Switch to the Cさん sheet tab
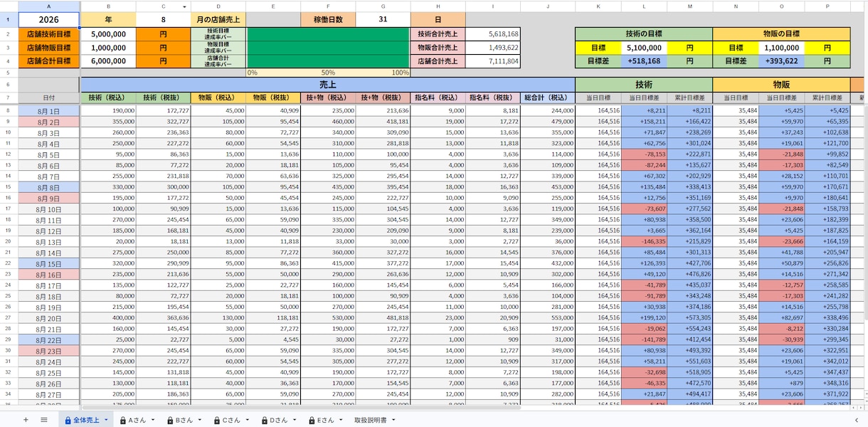 pos(231,420)
